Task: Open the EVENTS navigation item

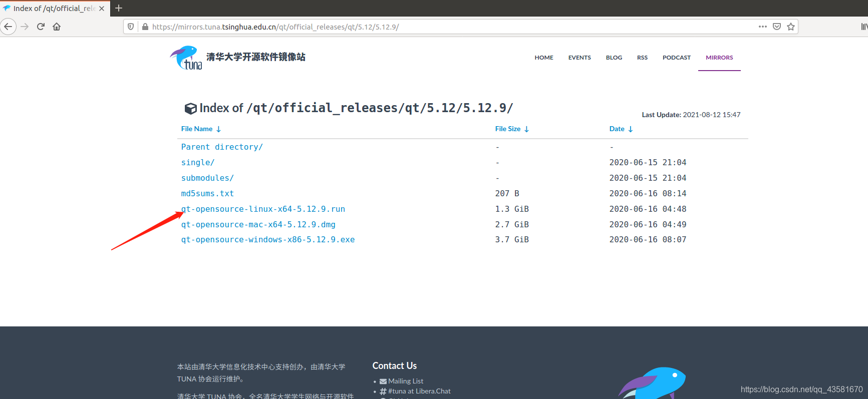Action: [580, 58]
